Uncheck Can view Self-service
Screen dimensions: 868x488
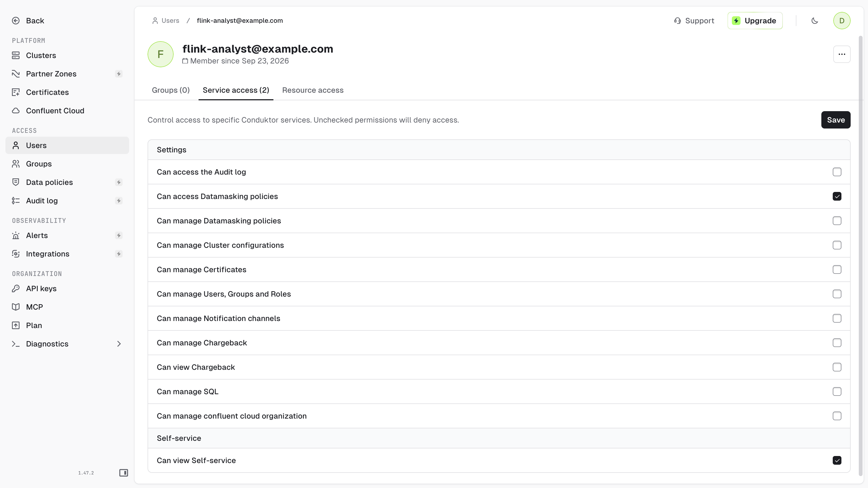click(837, 461)
